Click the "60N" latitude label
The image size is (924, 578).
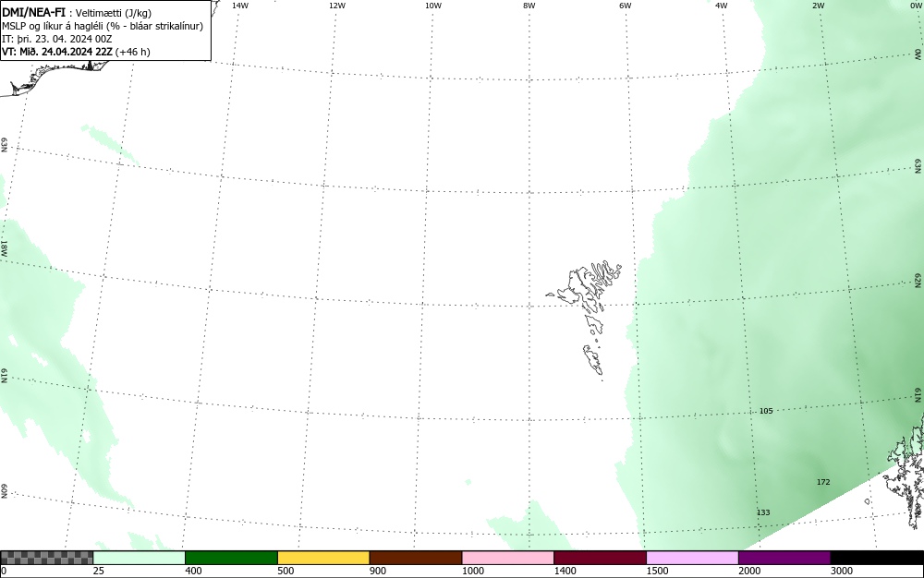click(x=4, y=491)
